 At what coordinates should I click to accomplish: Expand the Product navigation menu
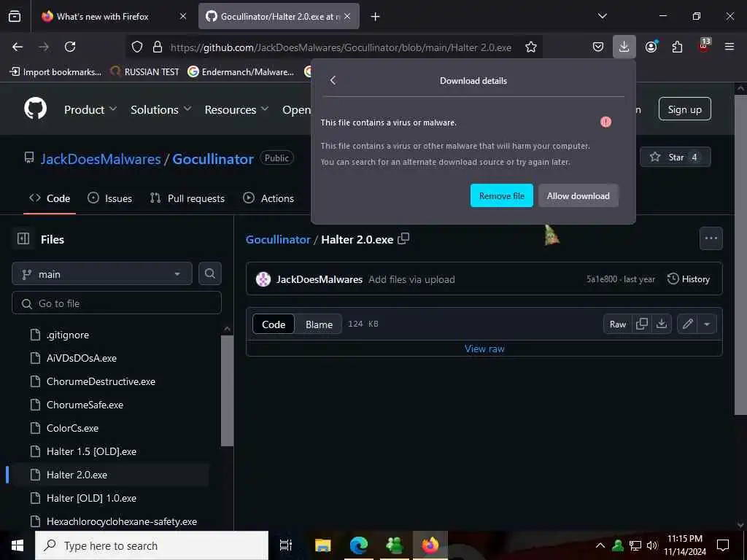coord(90,109)
